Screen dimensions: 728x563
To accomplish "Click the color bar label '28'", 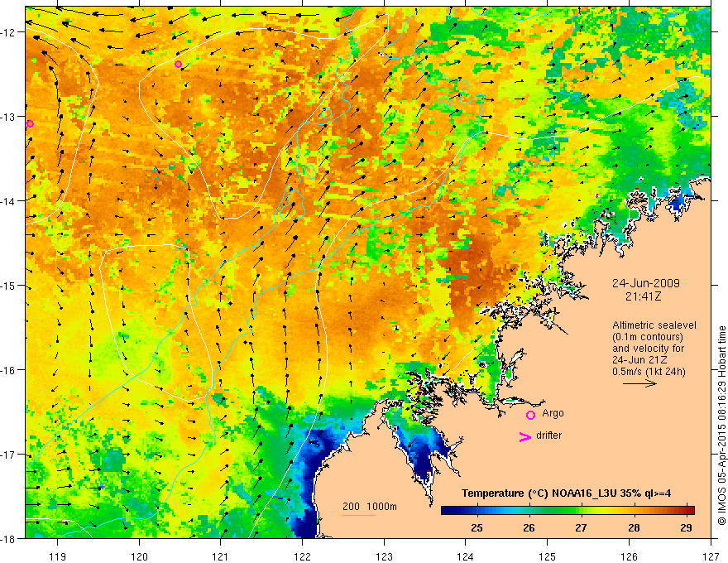I will coord(634,528).
